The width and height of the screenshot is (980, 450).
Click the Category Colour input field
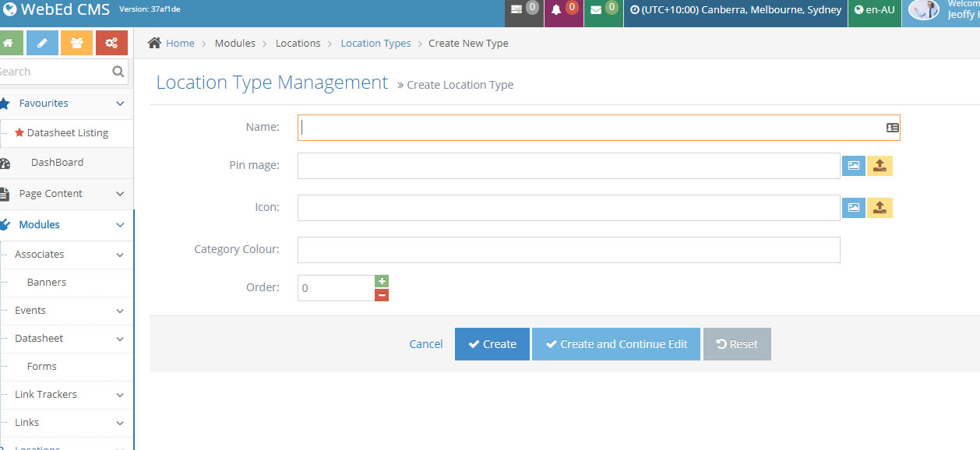[x=569, y=250]
